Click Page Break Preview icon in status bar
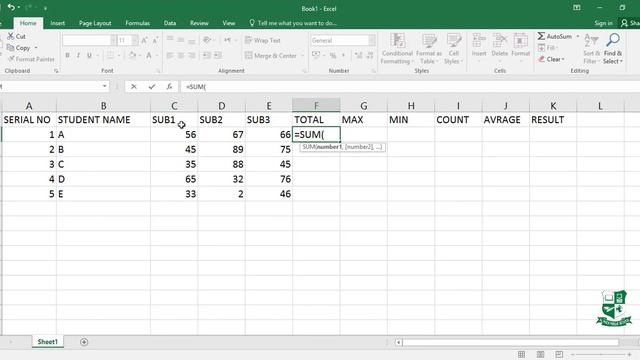The image size is (640, 360). 559,354
